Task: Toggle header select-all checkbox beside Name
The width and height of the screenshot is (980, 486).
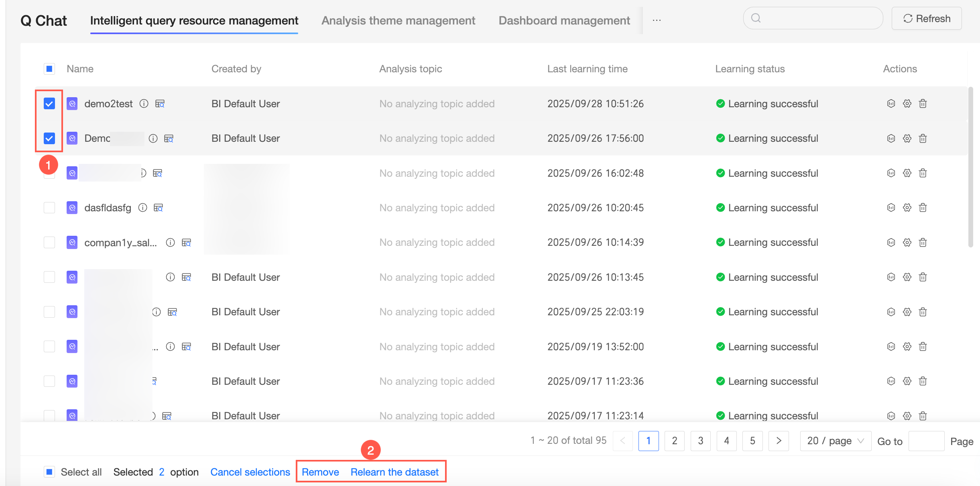Action: click(49, 69)
